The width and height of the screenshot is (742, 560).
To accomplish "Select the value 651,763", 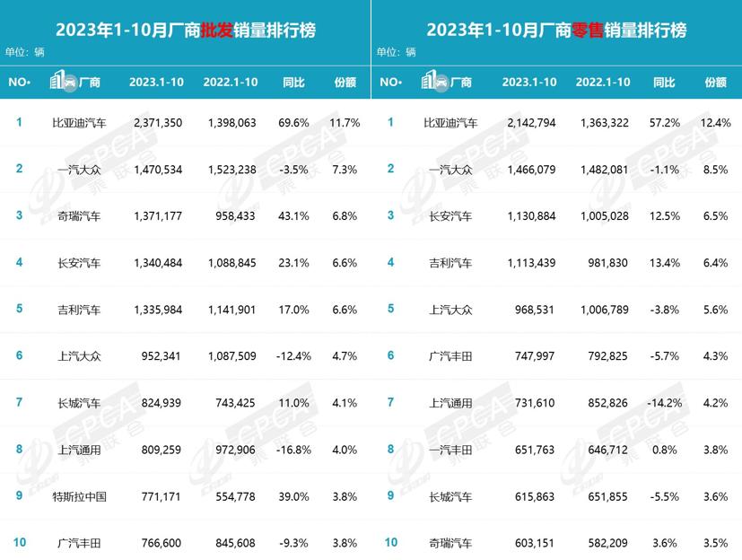I will tap(534, 450).
